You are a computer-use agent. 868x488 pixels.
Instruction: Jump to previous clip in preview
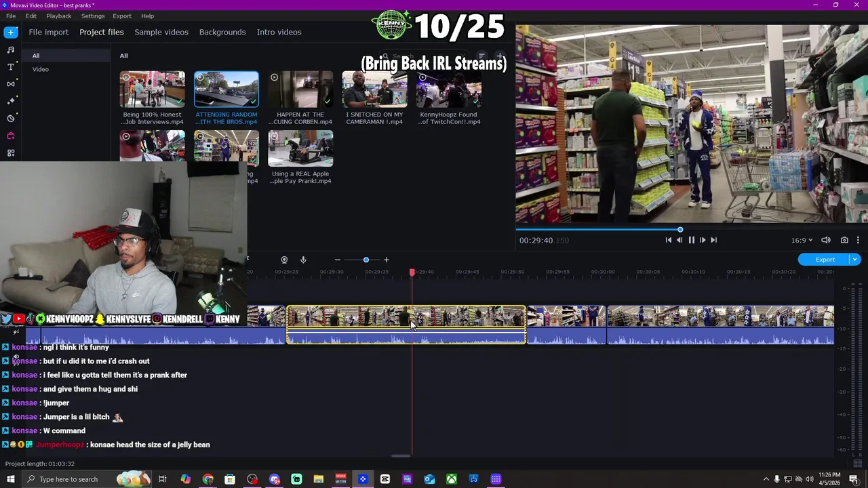click(x=668, y=240)
